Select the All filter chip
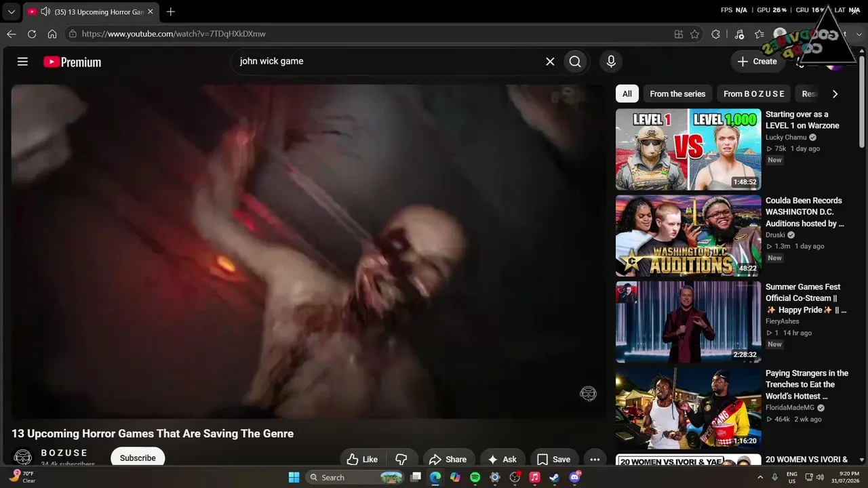The height and width of the screenshot is (488, 868). [x=627, y=94]
